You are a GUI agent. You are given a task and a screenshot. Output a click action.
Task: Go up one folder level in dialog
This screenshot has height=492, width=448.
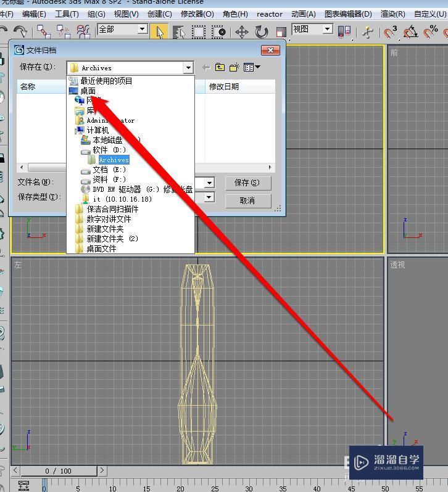(220, 67)
